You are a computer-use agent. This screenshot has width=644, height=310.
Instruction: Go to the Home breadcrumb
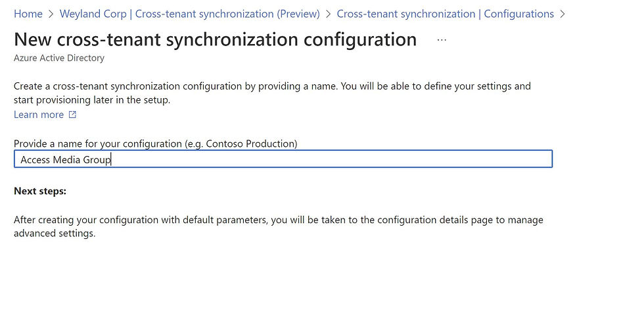pyautogui.click(x=28, y=14)
